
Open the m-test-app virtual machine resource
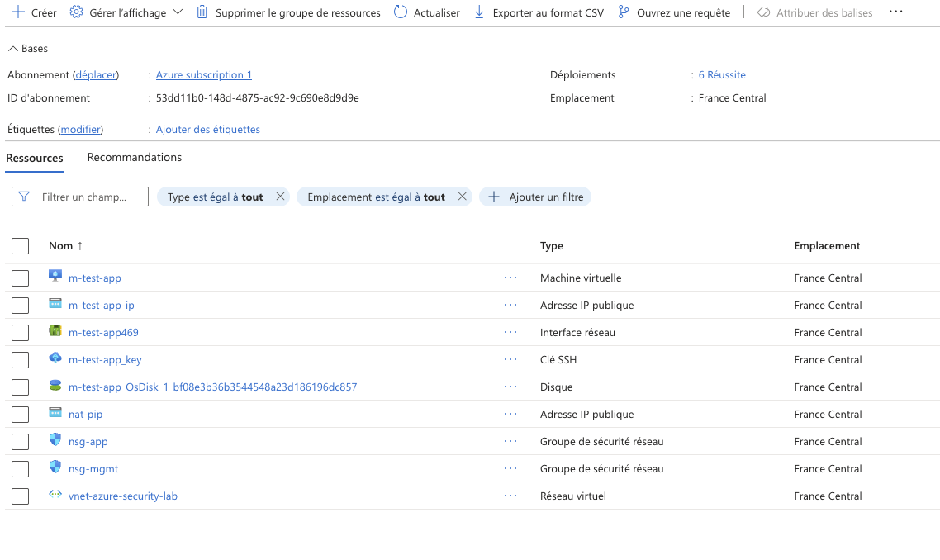coord(95,278)
